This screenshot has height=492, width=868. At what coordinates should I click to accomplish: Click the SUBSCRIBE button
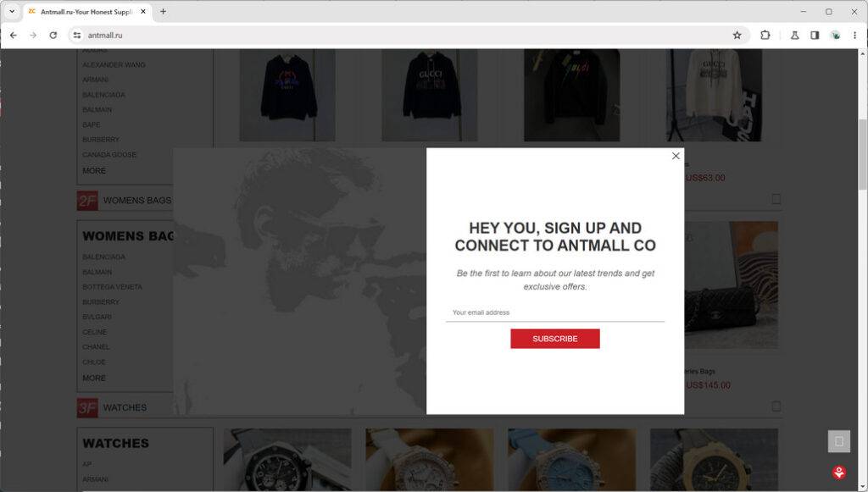click(x=554, y=339)
